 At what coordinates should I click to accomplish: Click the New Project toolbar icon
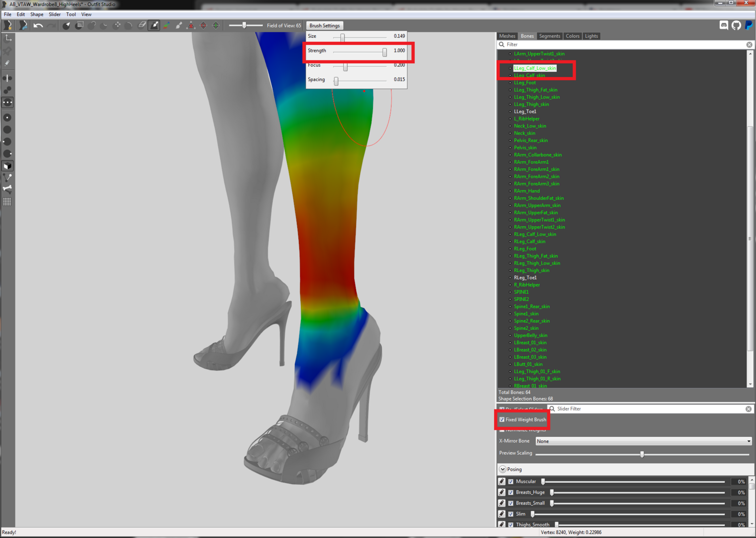(x=8, y=25)
